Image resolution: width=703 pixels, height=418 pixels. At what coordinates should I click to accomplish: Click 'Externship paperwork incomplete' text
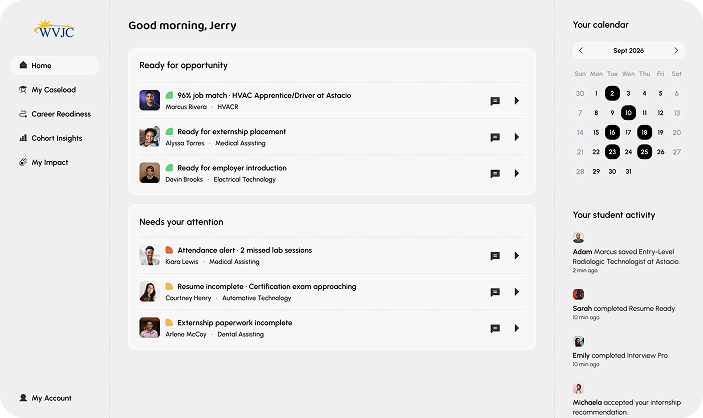tap(234, 322)
